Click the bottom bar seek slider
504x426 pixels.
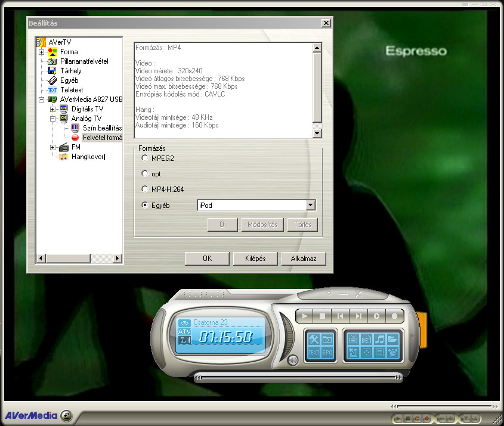444,406
